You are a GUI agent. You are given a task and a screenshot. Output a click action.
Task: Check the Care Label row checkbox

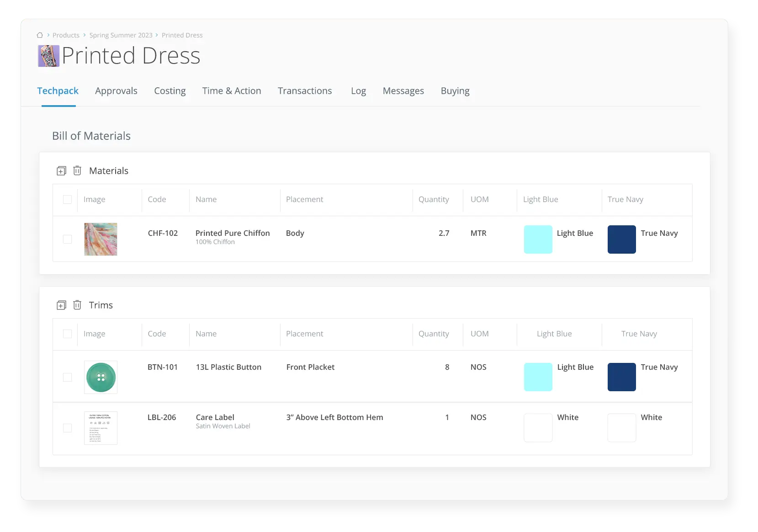(67, 428)
